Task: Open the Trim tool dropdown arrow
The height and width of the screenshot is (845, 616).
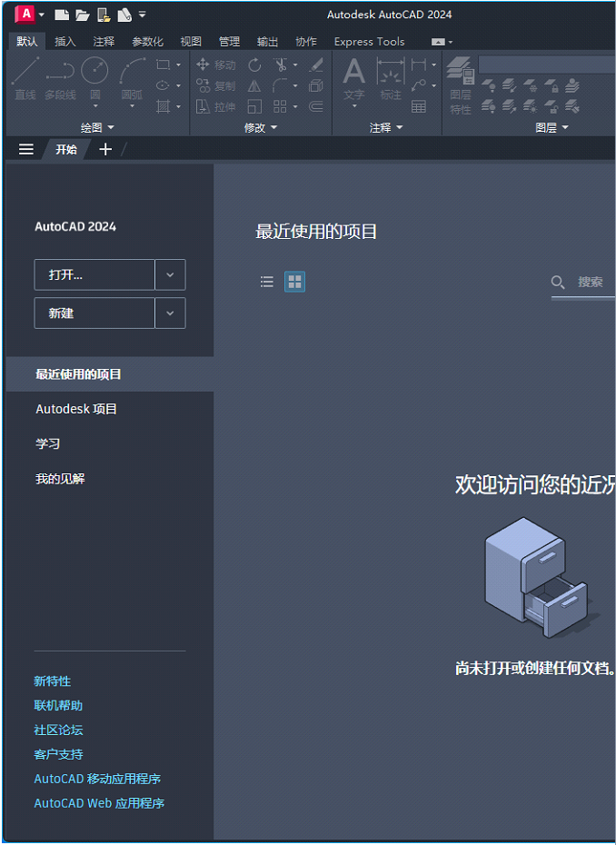Action: (x=295, y=65)
